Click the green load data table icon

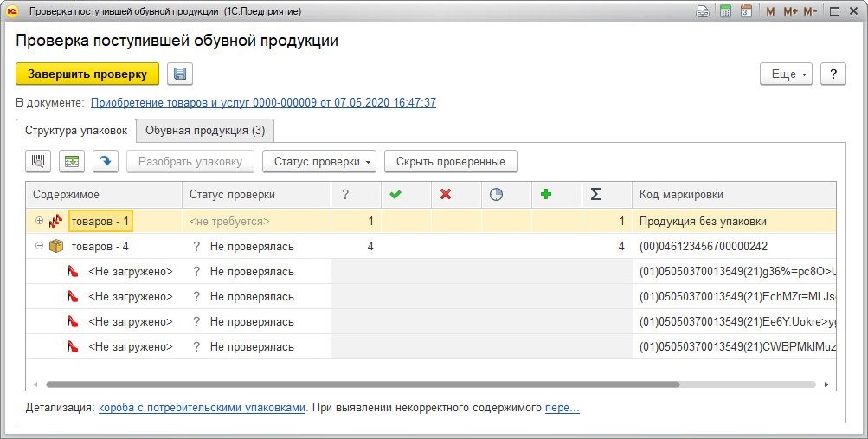click(x=72, y=162)
